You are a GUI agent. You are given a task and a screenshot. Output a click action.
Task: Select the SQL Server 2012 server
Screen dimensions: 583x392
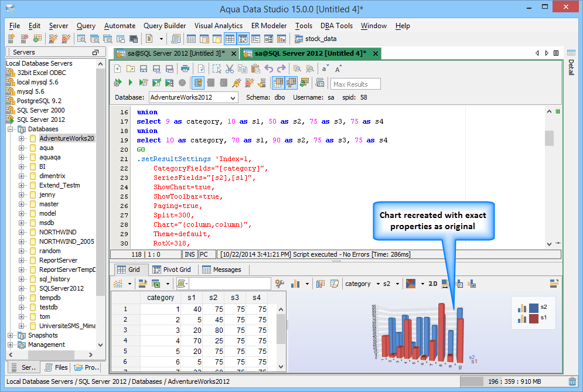[x=41, y=120]
